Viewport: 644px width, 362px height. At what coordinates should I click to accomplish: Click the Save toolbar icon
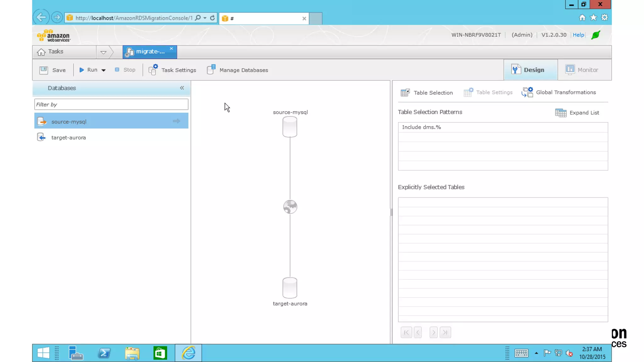point(44,70)
